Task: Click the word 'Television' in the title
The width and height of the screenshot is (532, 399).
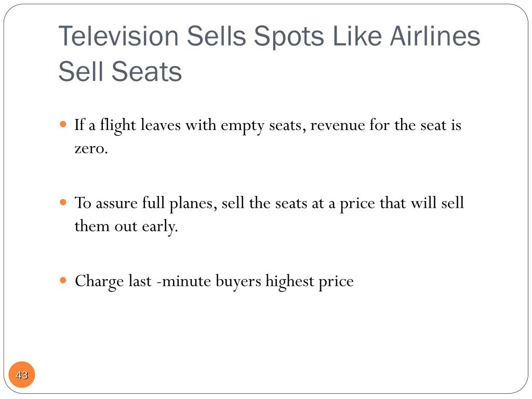Action: pos(118,36)
